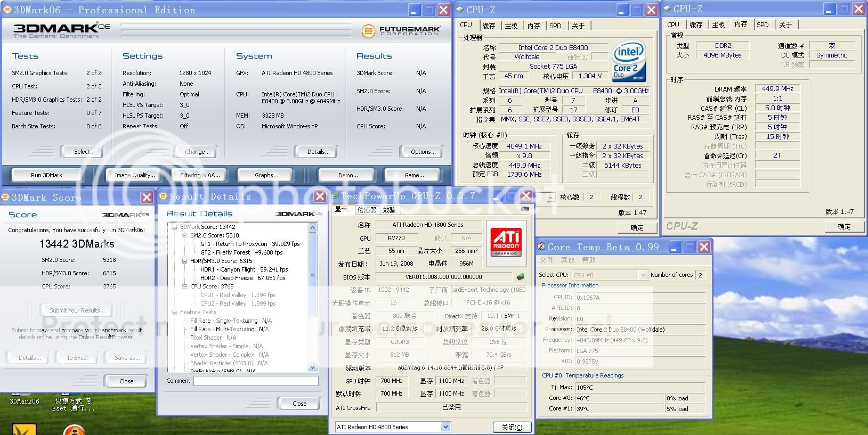Click the Comment input field
Screen dimensions: 868x435
256,381
